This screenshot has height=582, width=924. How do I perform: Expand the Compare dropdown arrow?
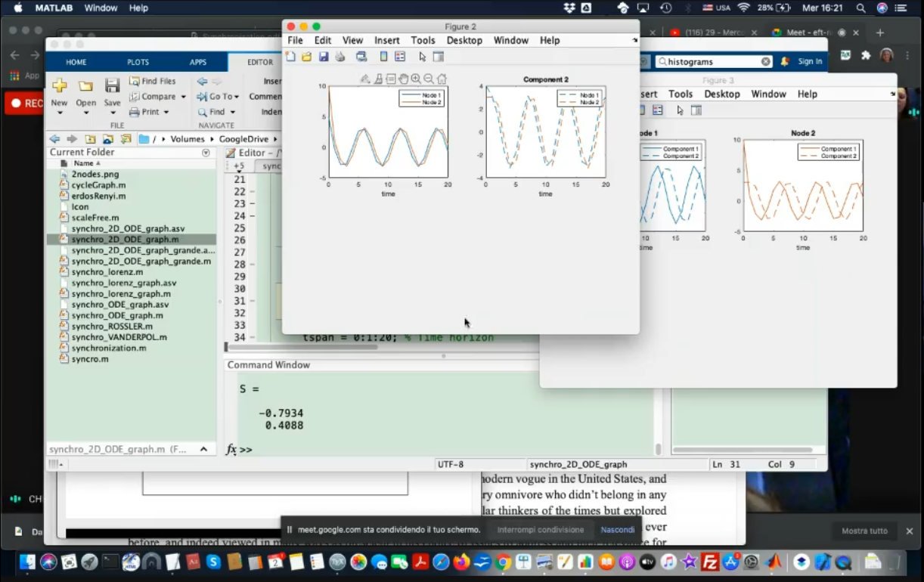[183, 97]
